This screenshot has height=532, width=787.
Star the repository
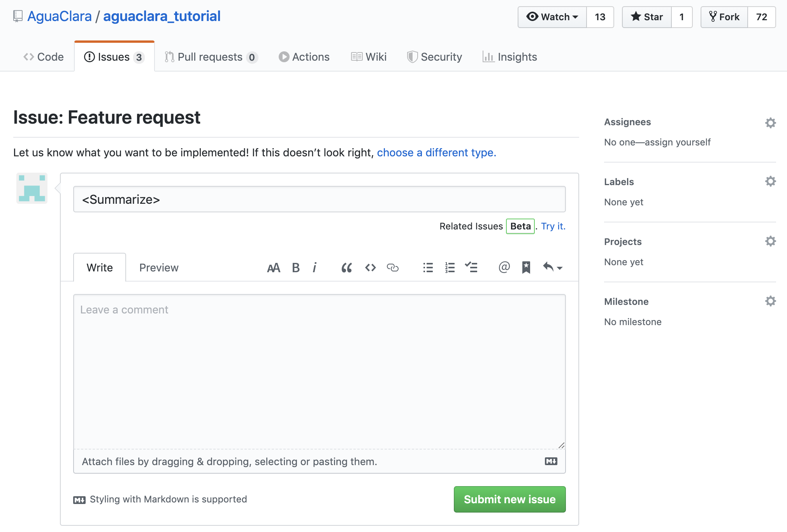click(x=647, y=17)
